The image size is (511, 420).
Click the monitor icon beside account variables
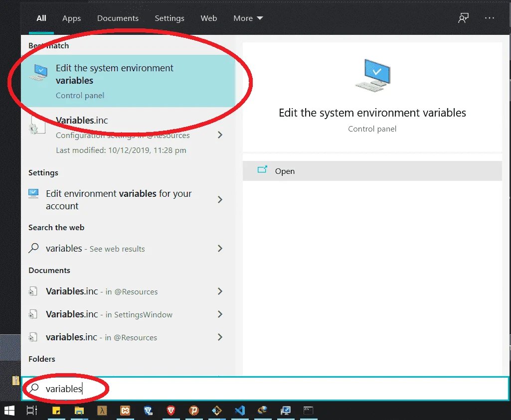33,194
